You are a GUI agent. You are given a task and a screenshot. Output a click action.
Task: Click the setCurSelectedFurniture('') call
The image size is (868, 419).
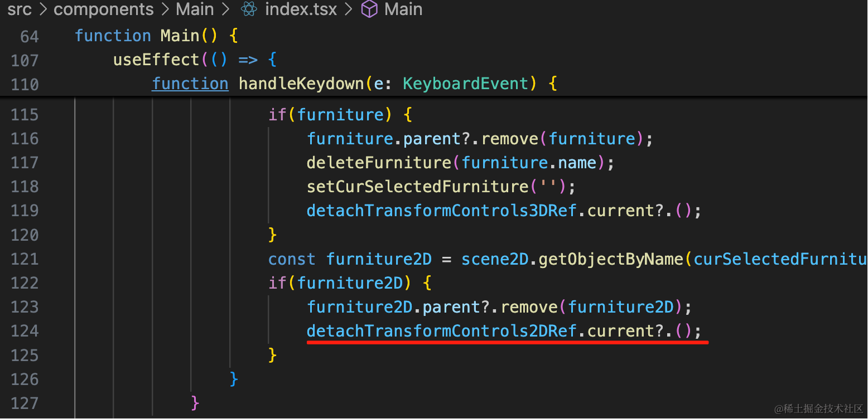[x=442, y=187]
